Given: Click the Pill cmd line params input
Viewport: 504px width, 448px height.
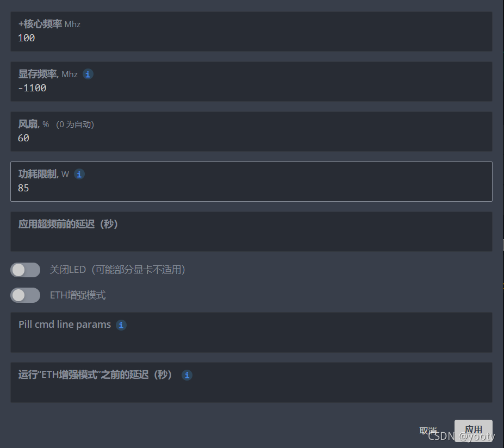Looking at the screenshot, I should (251, 332).
